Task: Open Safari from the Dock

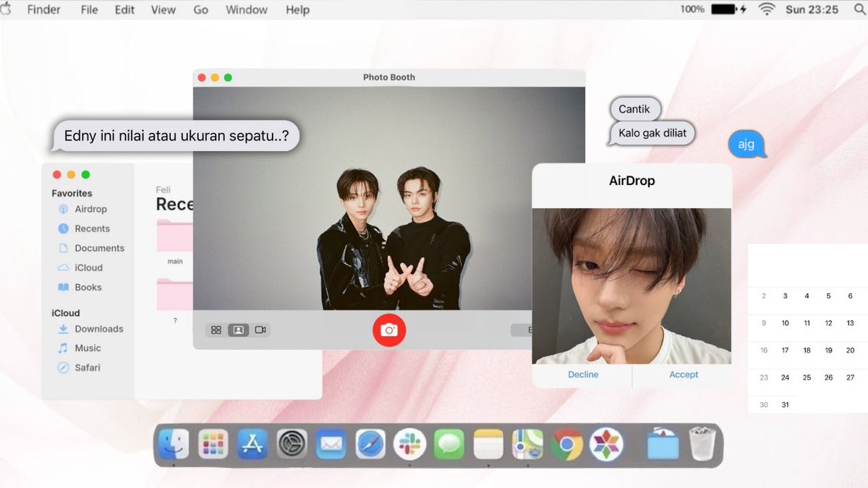Action: tap(370, 442)
